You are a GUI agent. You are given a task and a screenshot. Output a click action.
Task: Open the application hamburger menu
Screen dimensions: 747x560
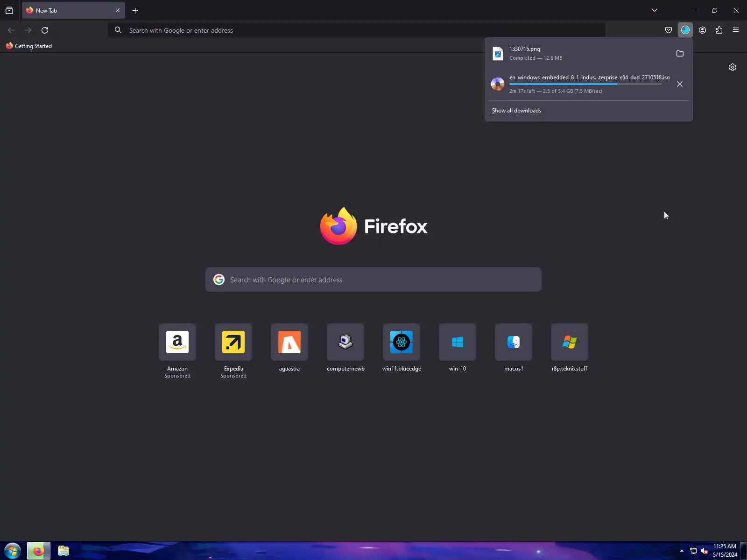[x=736, y=30]
